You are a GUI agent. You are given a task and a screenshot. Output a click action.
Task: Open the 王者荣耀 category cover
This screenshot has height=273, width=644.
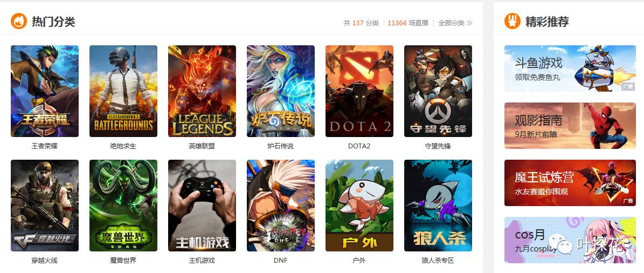pos(44,91)
